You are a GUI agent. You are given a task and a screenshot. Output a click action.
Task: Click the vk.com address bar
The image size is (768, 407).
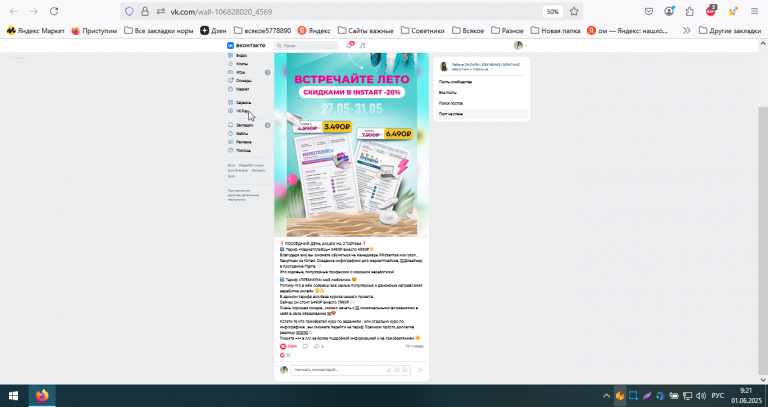point(353,11)
